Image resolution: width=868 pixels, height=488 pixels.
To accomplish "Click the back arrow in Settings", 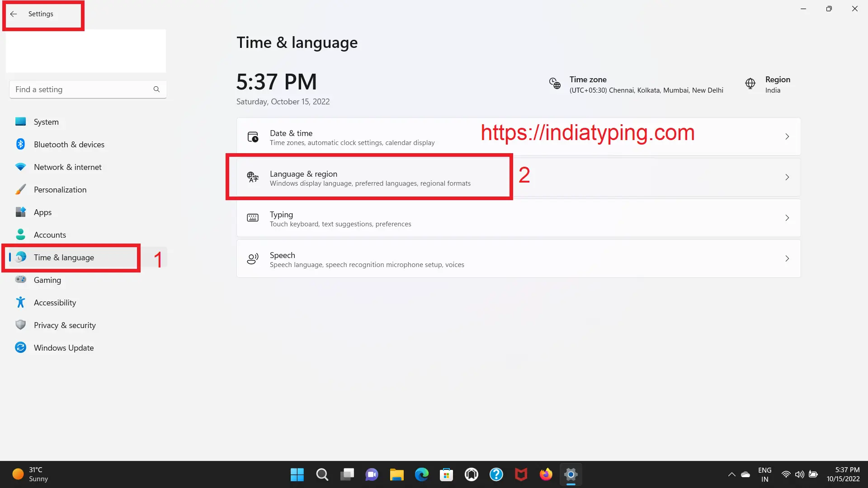I will pyautogui.click(x=14, y=14).
